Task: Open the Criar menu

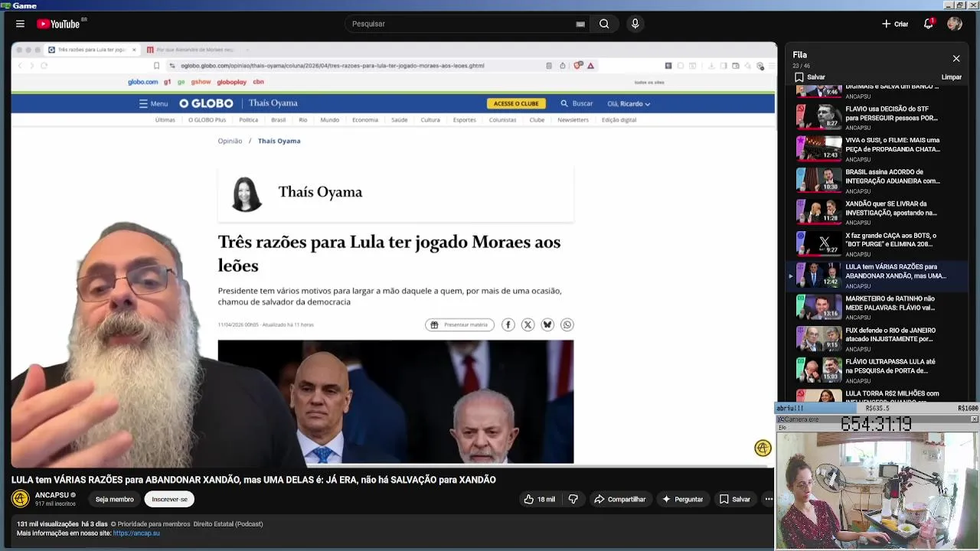Action: (x=894, y=24)
